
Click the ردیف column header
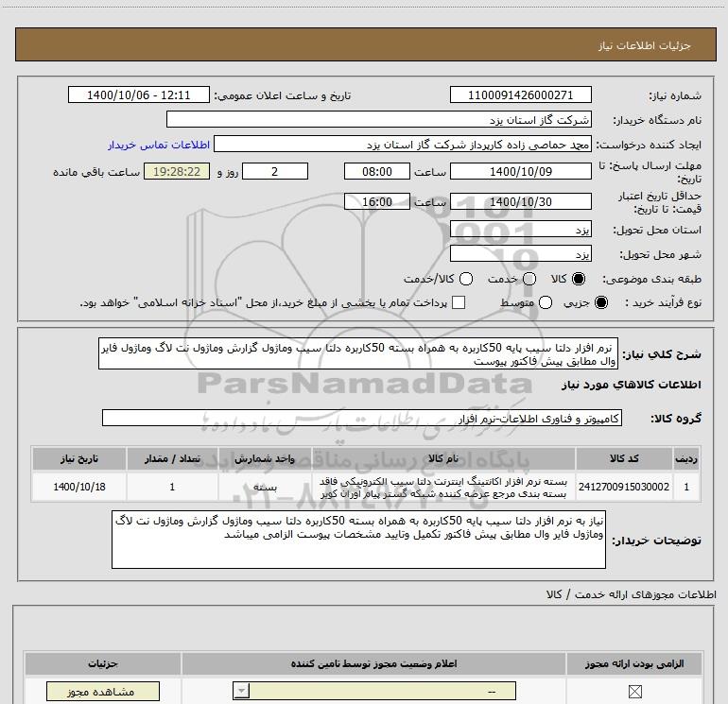tap(686, 458)
